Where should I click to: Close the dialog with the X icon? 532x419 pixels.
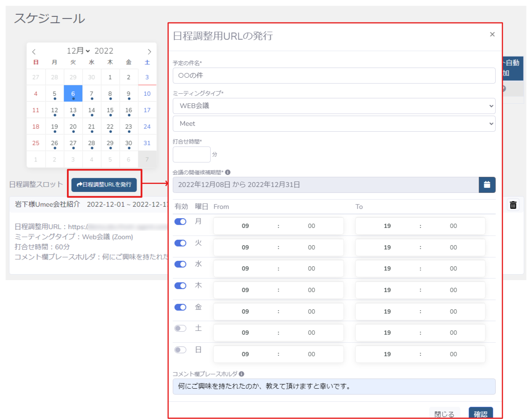click(x=492, y=35)
